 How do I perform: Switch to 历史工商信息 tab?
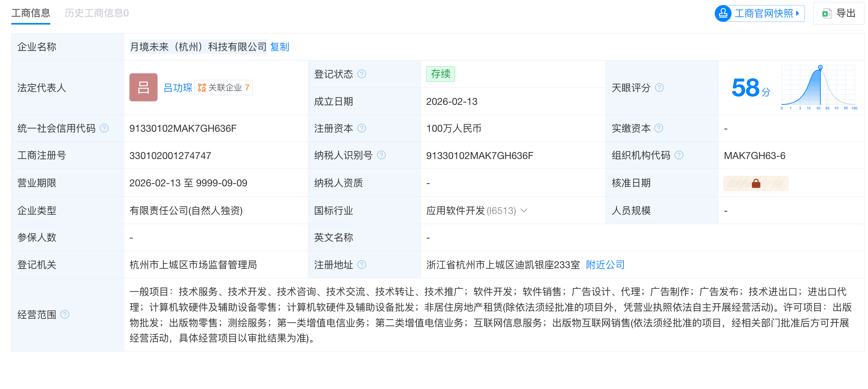pyautogui.click(x=97, y=13)
